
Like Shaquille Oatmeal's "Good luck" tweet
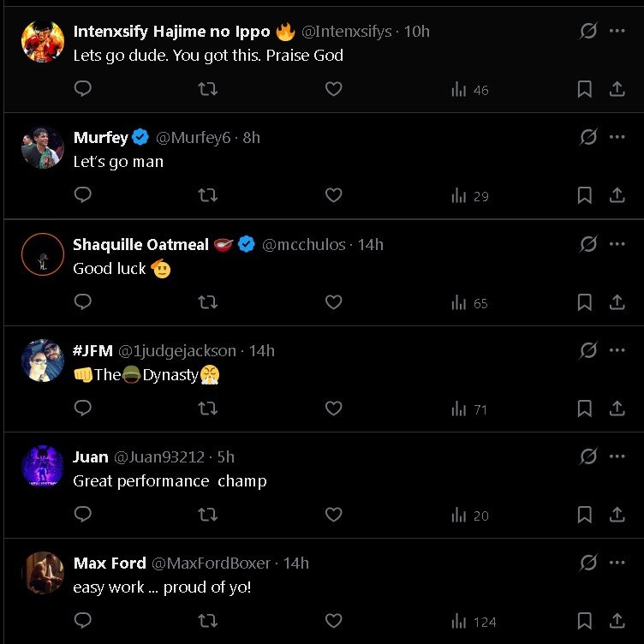pos(334,301)
